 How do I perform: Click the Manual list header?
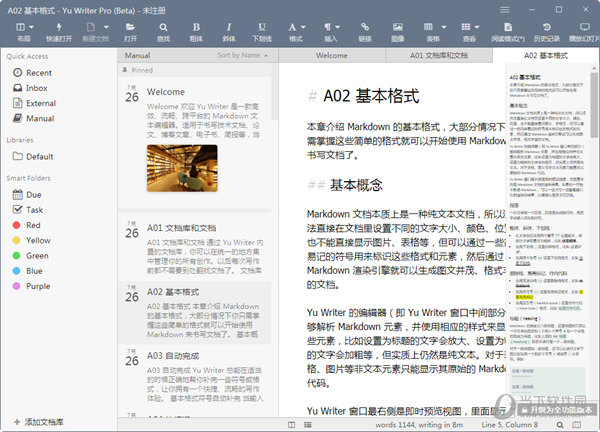[x=137, y=55]
